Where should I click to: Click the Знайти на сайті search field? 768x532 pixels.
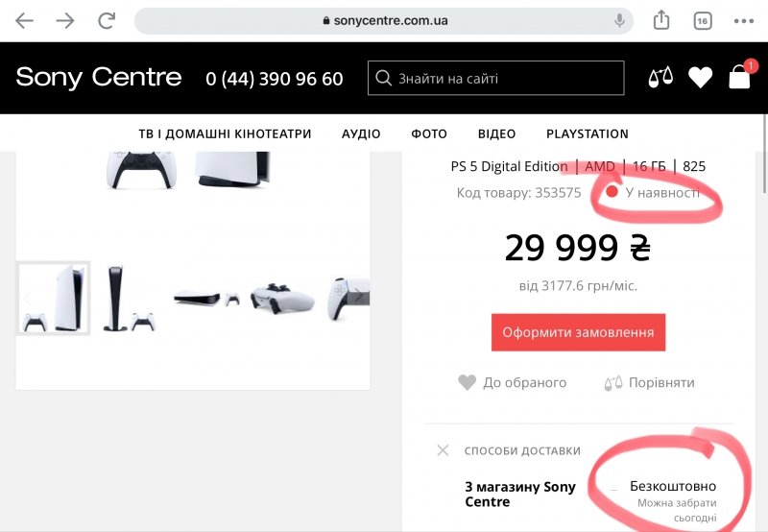click(495, 78)
